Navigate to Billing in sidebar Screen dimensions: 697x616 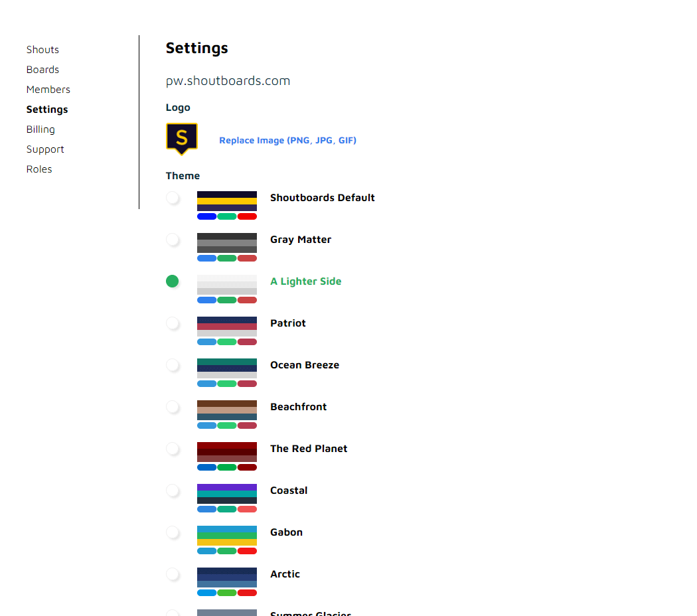[40, 129]
